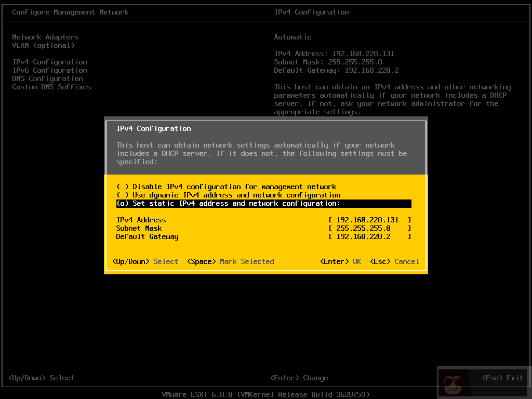The image size is (532, 399).
Task: Open IPv6 Configuration settings
Action: point(49,70)
